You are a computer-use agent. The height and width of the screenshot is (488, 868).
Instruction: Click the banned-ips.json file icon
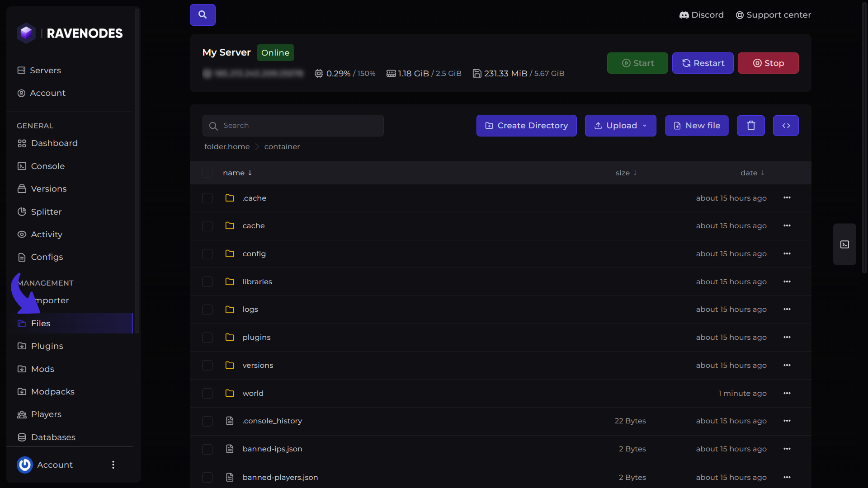click(x=230, y=449)
